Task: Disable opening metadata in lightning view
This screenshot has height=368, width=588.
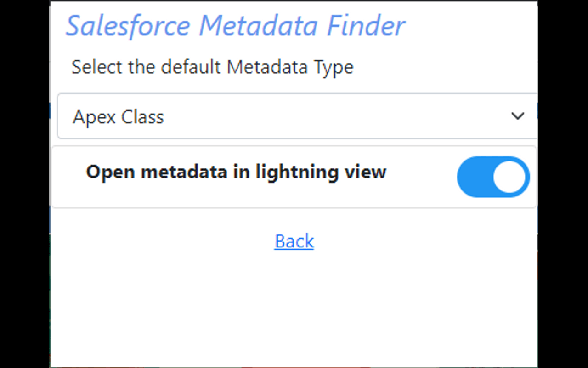Action: [493, 177]
